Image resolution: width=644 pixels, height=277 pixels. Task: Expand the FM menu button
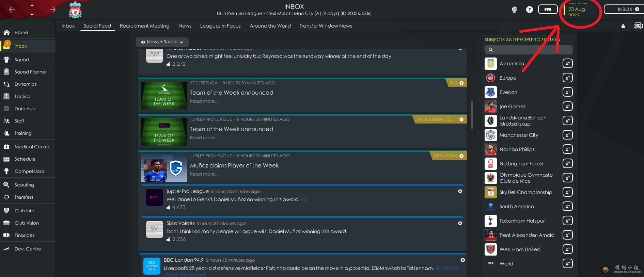(548, 9)
